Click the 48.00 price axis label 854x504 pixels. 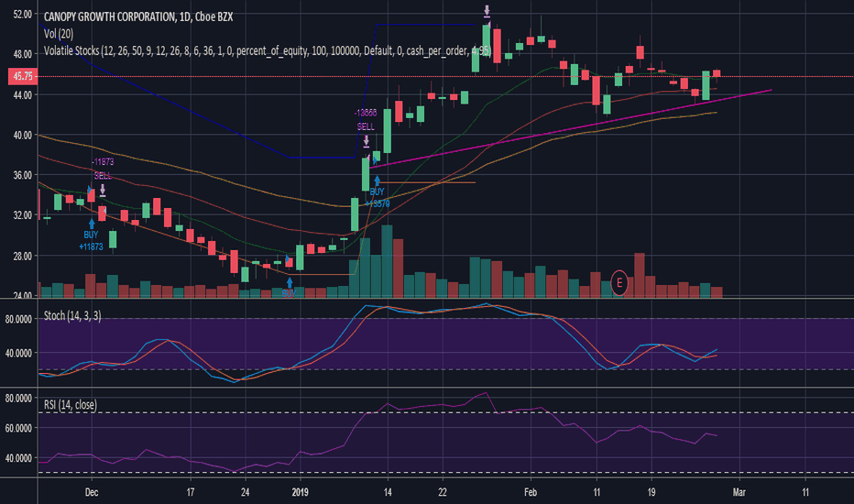pyautogui.click(x=22, y=54)
